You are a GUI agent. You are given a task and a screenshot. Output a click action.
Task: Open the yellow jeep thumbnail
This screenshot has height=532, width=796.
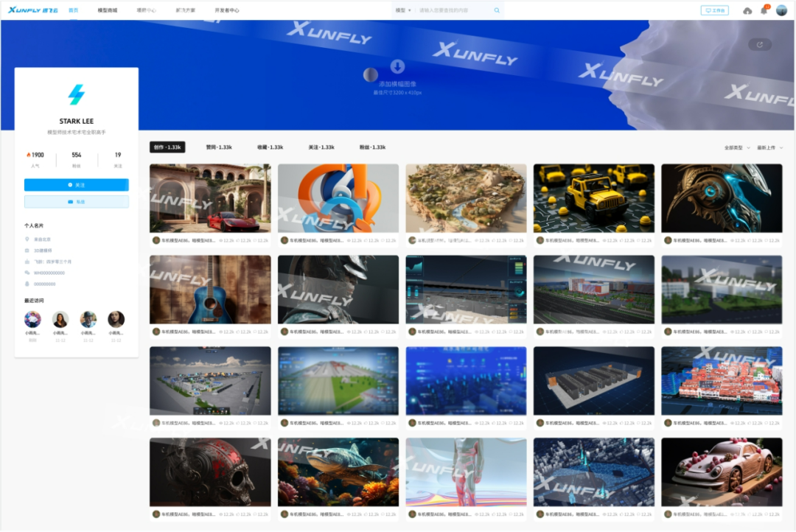pos(594,198)
